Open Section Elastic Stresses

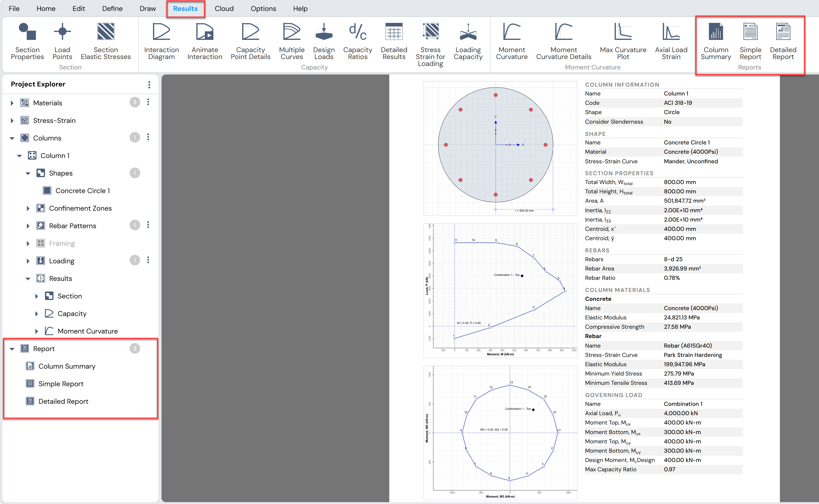pos(106,41)
